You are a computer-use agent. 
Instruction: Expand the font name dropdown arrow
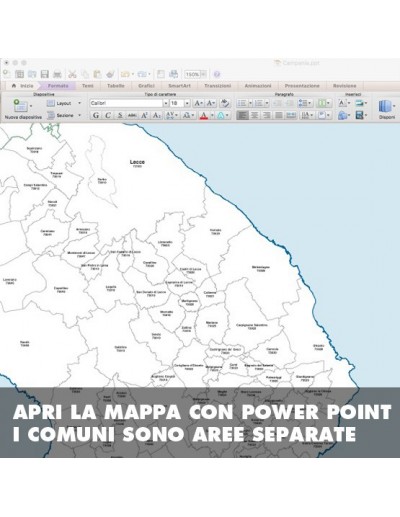166,103
